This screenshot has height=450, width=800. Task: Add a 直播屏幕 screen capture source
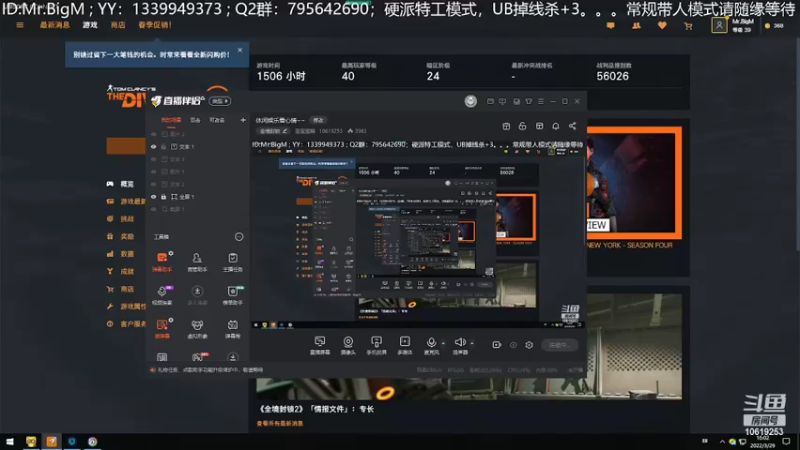pos(320,345)
